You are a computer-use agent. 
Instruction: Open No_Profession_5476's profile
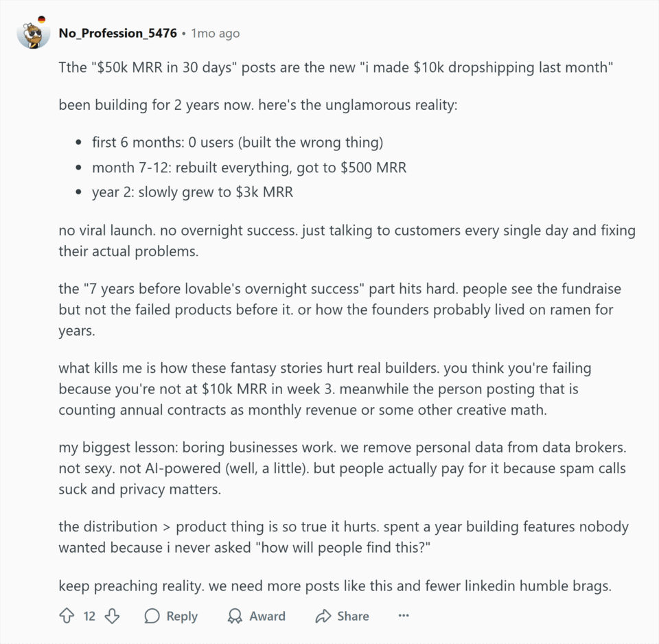(x=118, y=32)
